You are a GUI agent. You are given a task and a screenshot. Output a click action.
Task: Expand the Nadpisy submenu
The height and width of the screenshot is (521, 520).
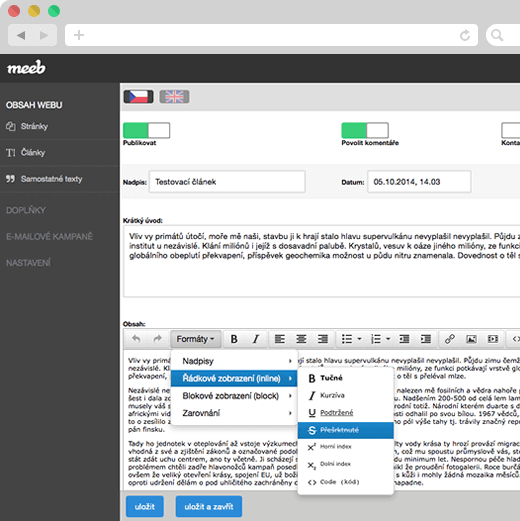234,361
